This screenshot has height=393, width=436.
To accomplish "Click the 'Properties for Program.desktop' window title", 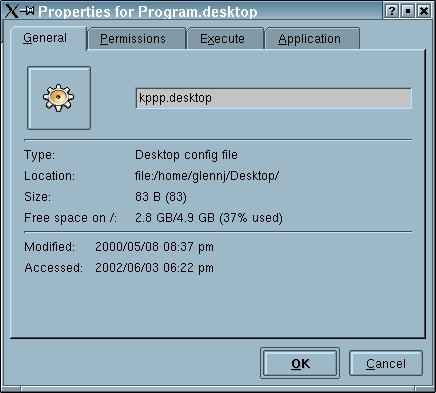I will 148,12.
